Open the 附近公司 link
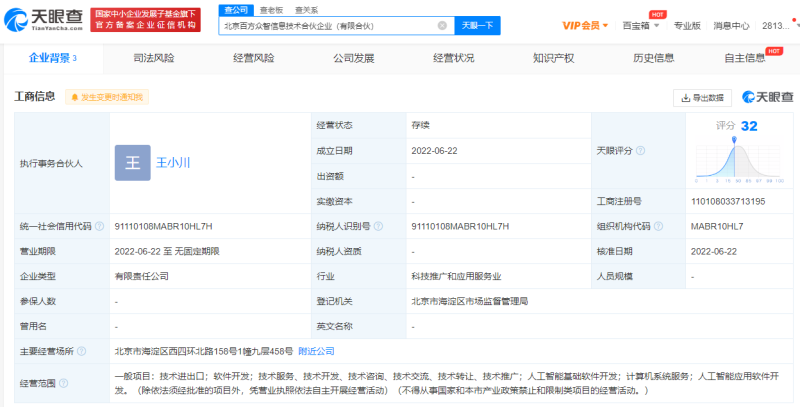Viewport: 800px width, 407px height. point(317,352)
